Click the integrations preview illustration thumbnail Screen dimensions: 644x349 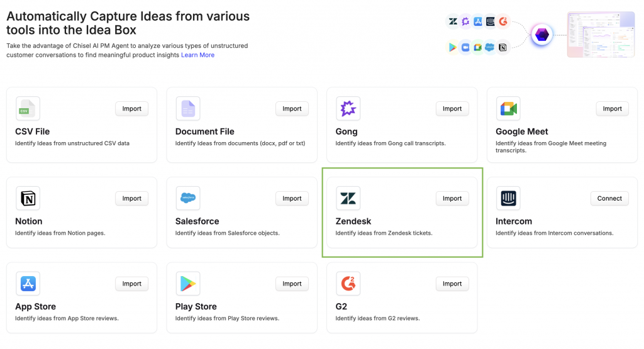coord(601,35)
